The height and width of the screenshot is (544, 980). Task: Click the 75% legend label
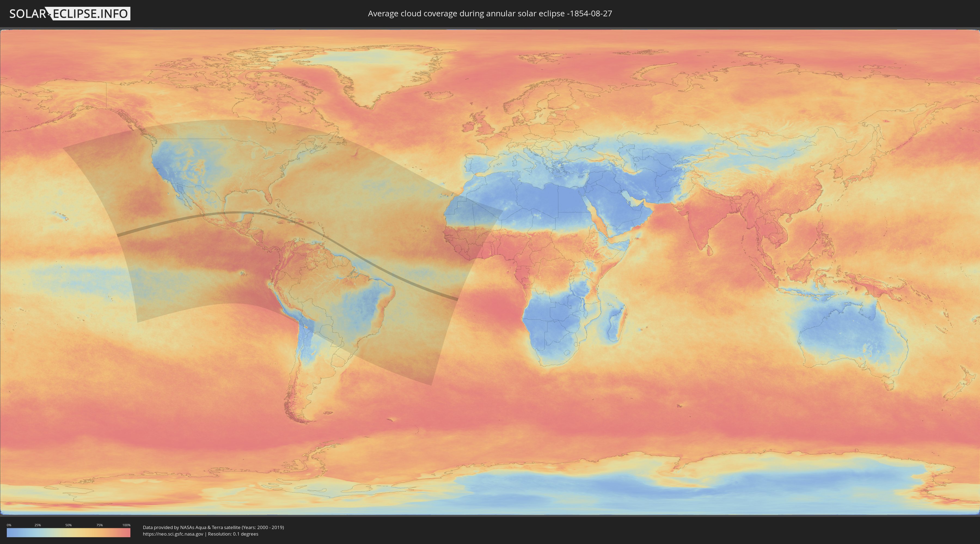point(99,525)
